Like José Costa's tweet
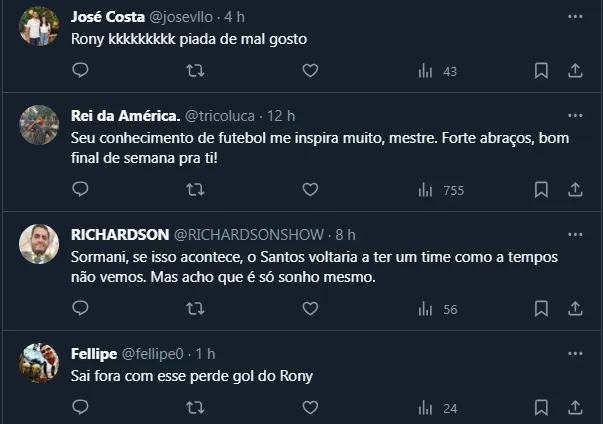Image resolution: width=603 pixels, height=424 pixels. pos(310,71)
